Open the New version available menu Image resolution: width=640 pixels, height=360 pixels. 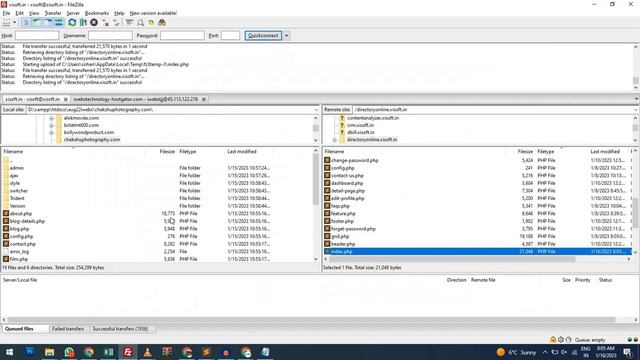click(153, 13)
